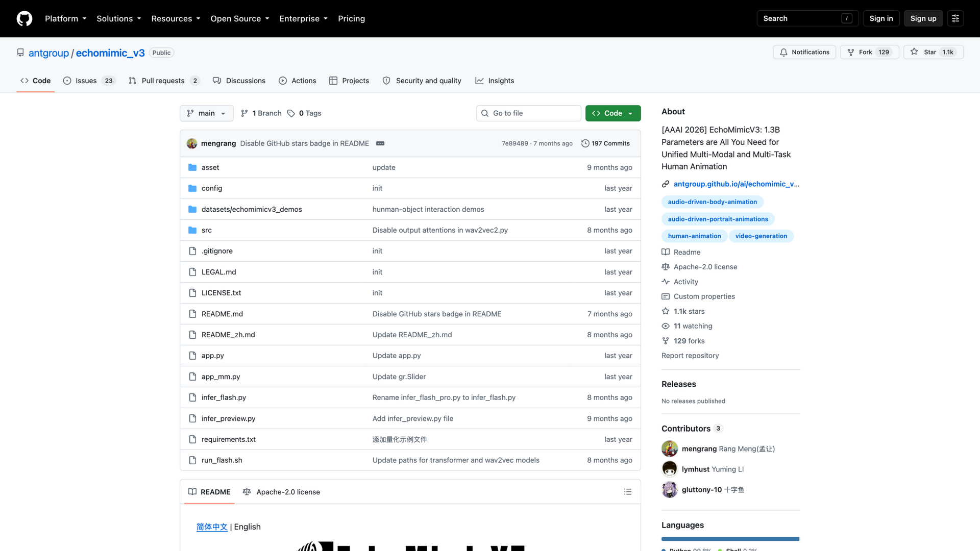Focus the header Search field
Image resolution: width=980 pixels, height=551 pixels.
pyautogui.click(x=807, y=18)
